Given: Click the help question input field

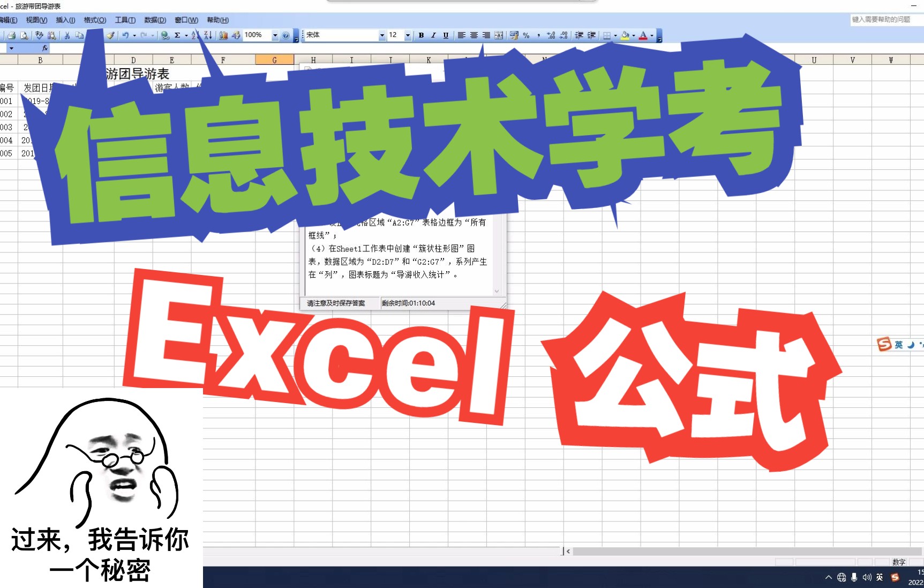Looking at the screenshot, I should 887,19.
